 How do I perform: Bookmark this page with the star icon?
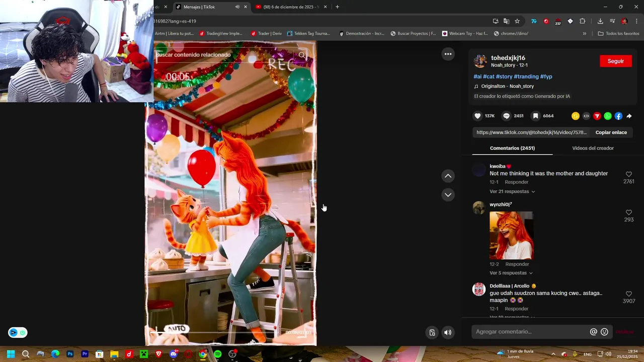pyautogui.click(x=517, y=21)
